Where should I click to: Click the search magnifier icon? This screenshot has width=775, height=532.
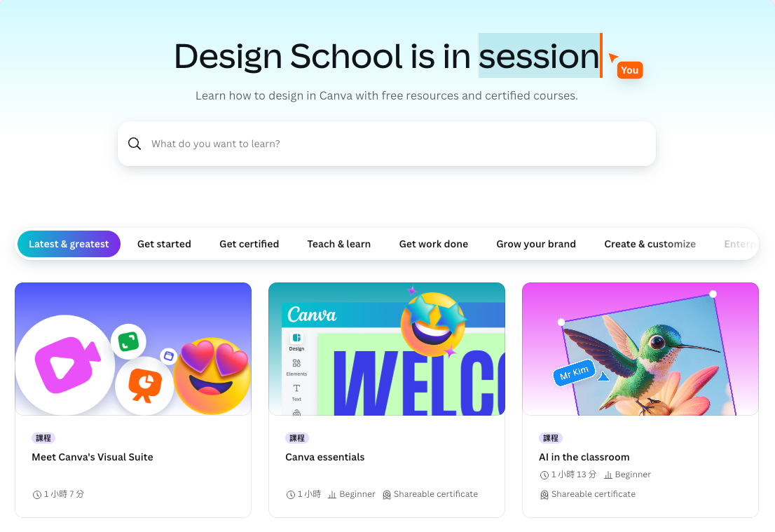click(x=135, y=144)
